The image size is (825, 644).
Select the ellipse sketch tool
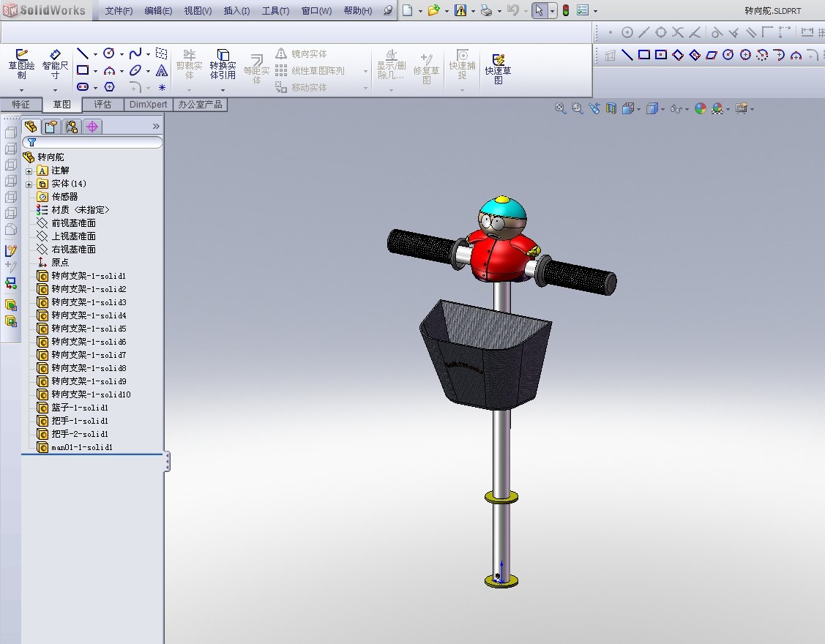click(x=135, y=70)
